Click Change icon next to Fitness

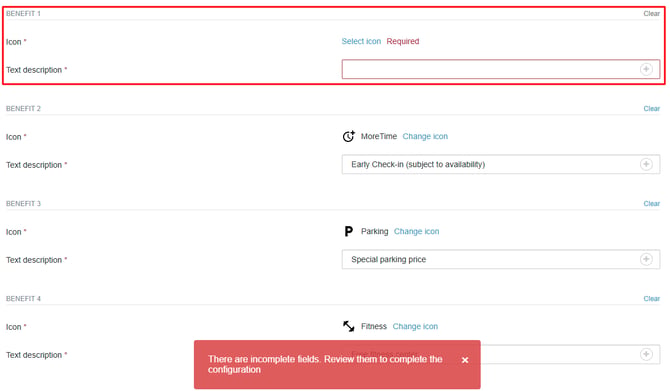point(415,326)
